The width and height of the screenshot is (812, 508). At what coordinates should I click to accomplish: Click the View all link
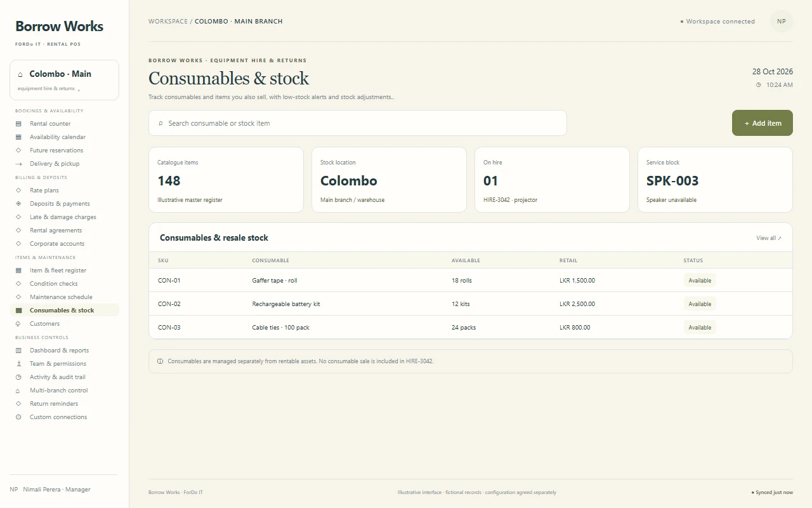click(769, 238)
